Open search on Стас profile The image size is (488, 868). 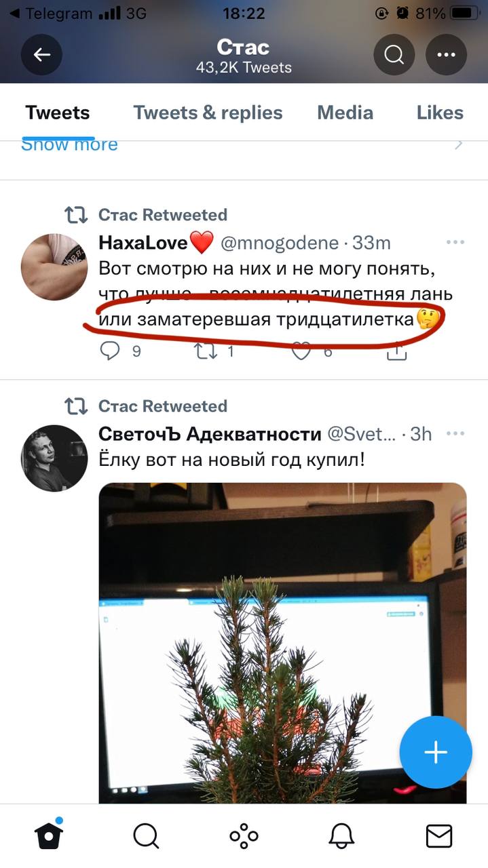[x=394, y=54]
